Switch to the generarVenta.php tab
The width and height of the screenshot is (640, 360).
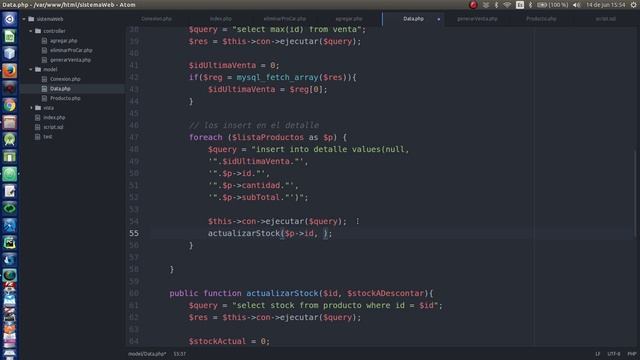(477, 19)
